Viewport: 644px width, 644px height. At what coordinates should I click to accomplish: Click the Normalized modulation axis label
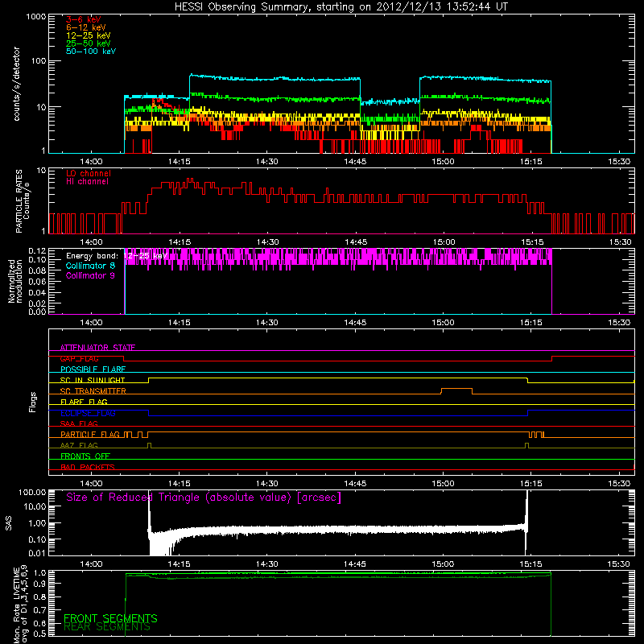[x=14, y=281]
